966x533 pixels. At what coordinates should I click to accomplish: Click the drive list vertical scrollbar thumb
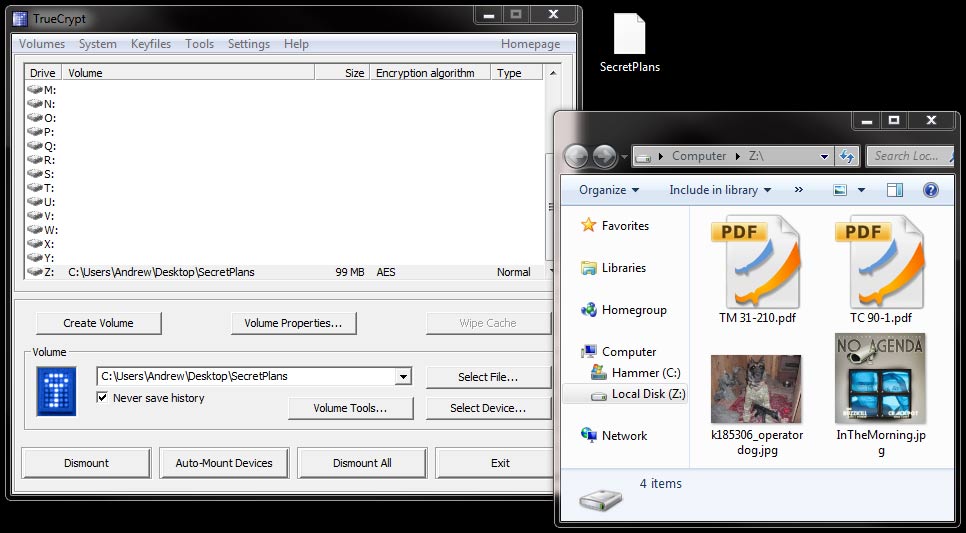(x=551, y=206)
